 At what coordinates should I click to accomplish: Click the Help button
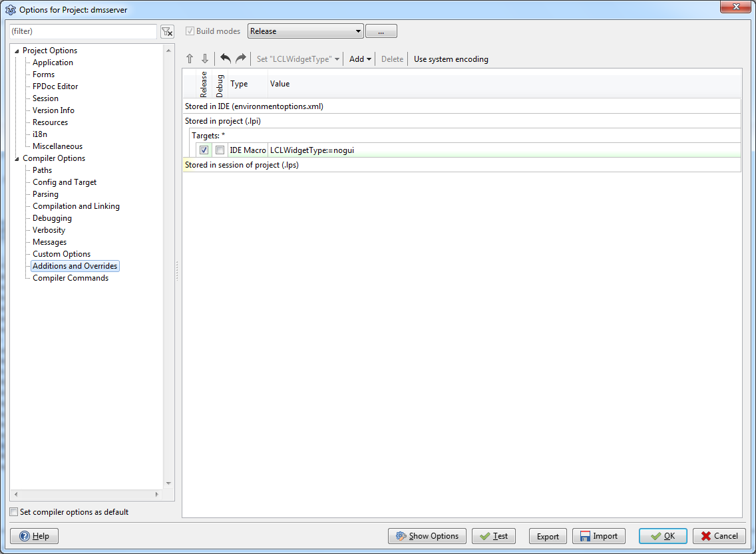point(34,535)
